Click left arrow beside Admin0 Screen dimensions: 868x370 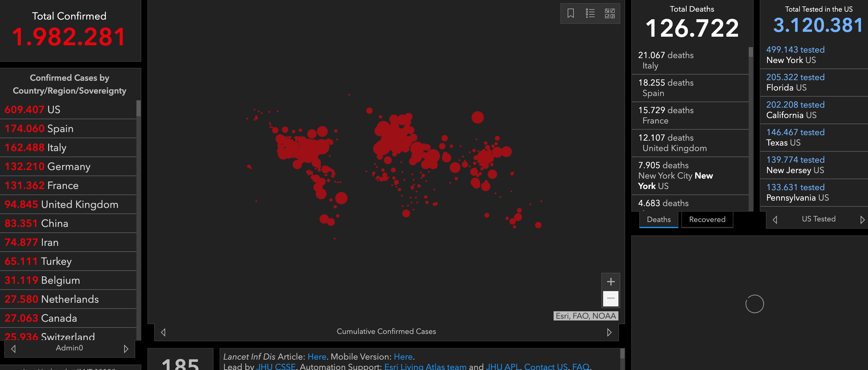click(13, 348)
